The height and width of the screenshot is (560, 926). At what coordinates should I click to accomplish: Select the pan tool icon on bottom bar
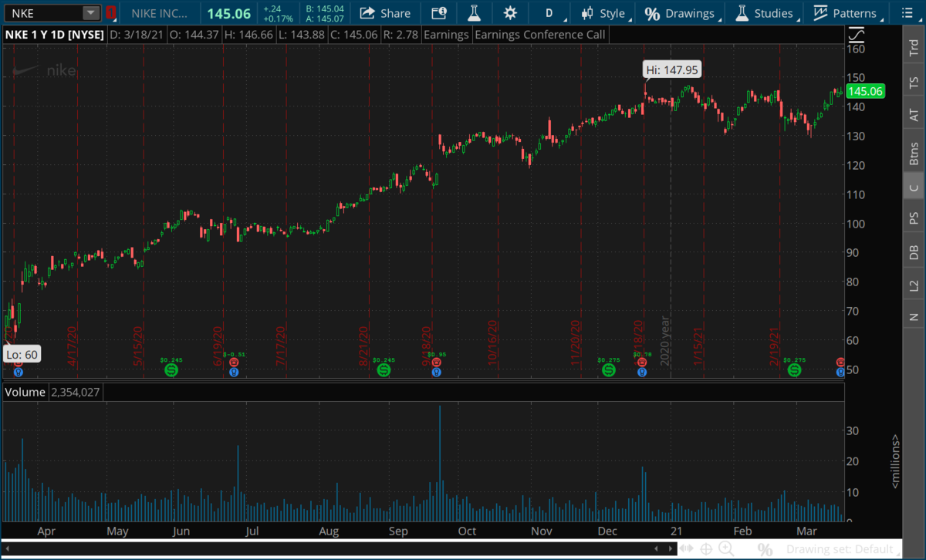coord(686,549)
